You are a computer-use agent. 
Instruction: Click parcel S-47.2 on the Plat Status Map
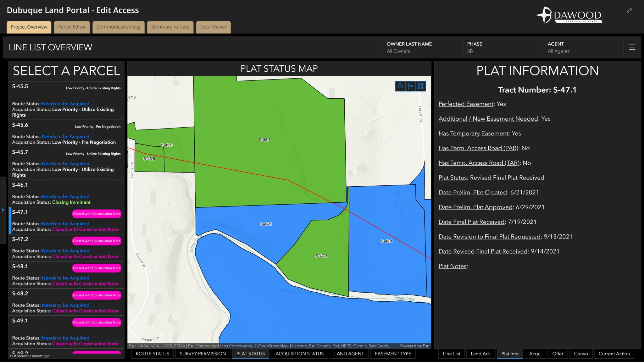(321, 256)
